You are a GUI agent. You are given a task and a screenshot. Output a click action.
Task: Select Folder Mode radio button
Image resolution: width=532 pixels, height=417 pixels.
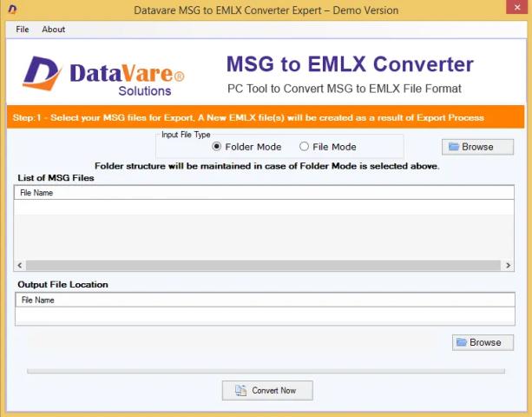pyautogui.click(x=217, y=147)
